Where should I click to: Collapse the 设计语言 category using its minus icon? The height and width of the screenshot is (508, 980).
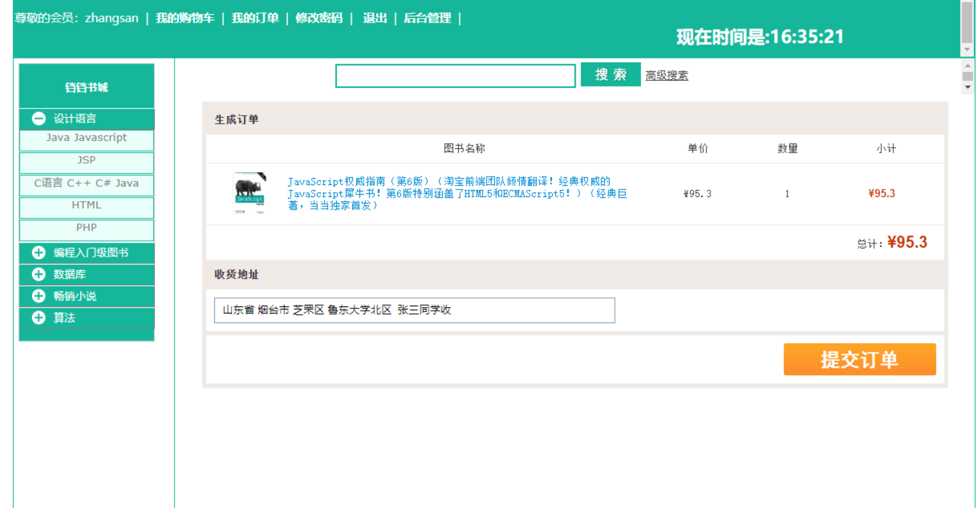coord(38,119)
